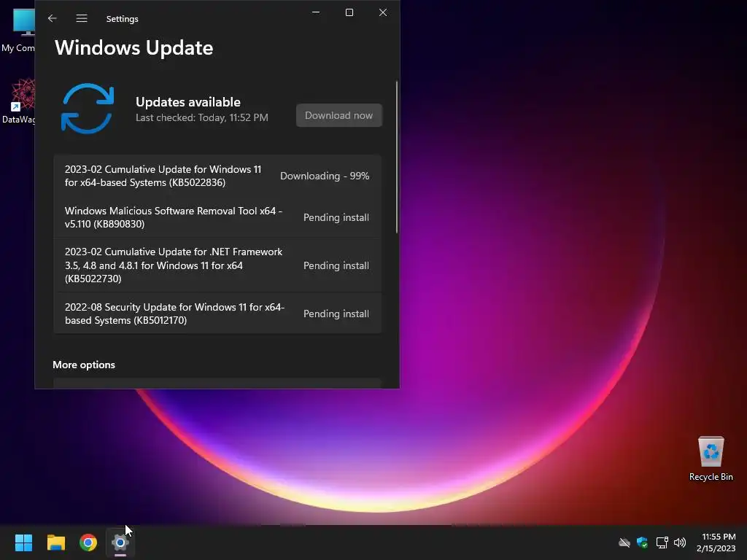This screenshot has height=560, width=747.
Task: Click the network tray icon
Action: [662, 542]
